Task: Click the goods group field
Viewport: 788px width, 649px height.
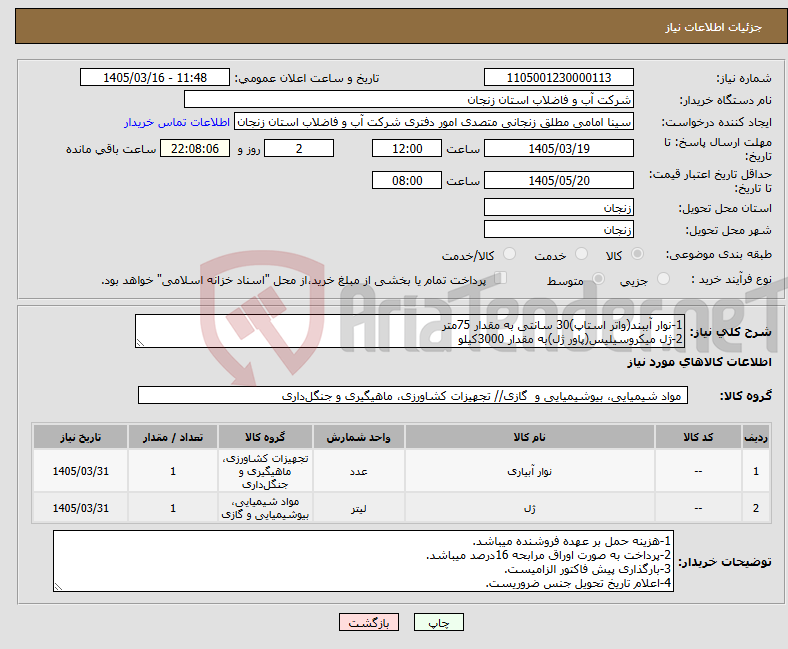Action: 413,395
